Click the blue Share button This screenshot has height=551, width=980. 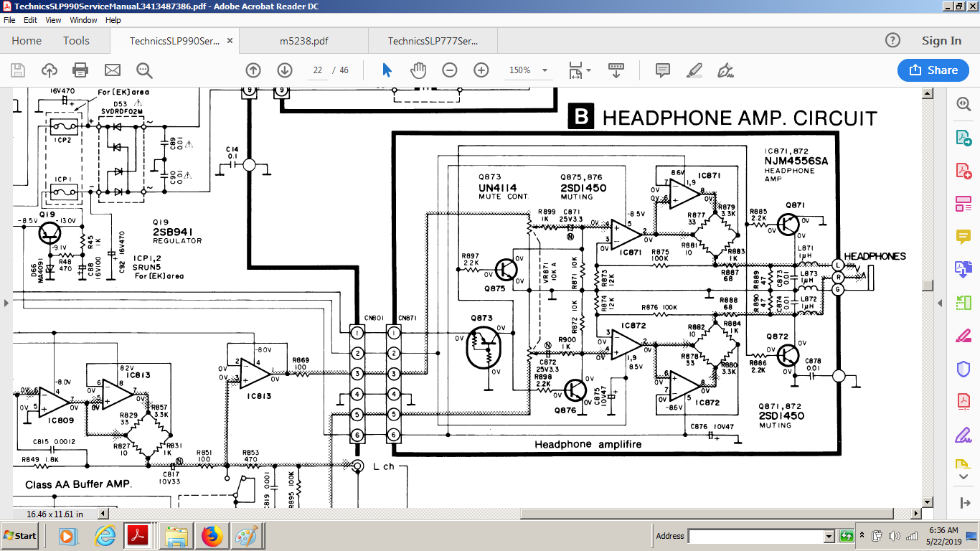click(x=933, y=70)
